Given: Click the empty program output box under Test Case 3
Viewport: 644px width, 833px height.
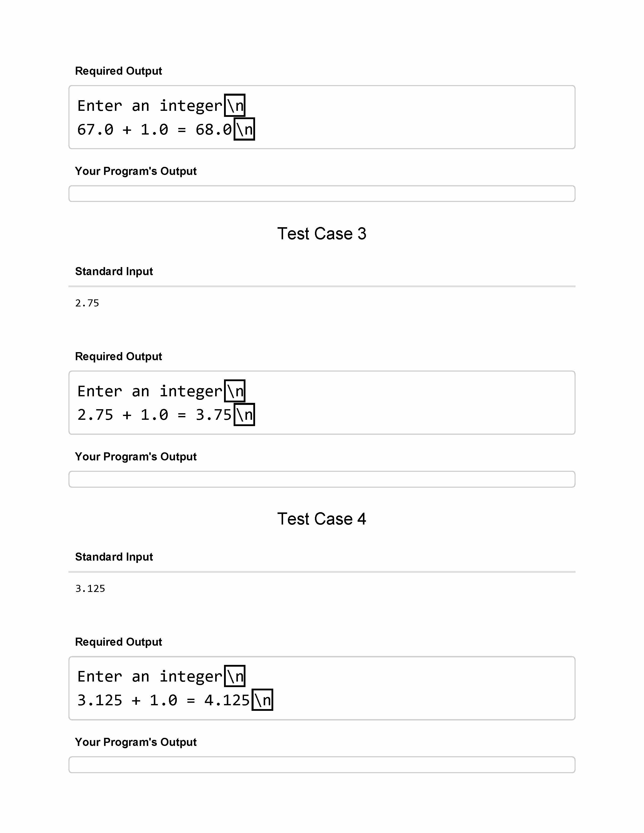Looking at the screenshot, I should click(x=321, y=479).
